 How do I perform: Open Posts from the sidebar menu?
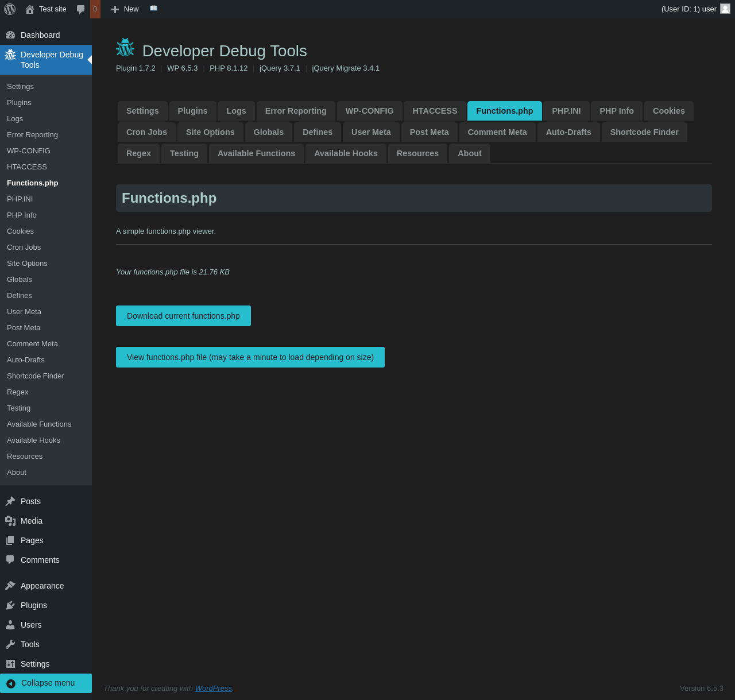(30, 501)
